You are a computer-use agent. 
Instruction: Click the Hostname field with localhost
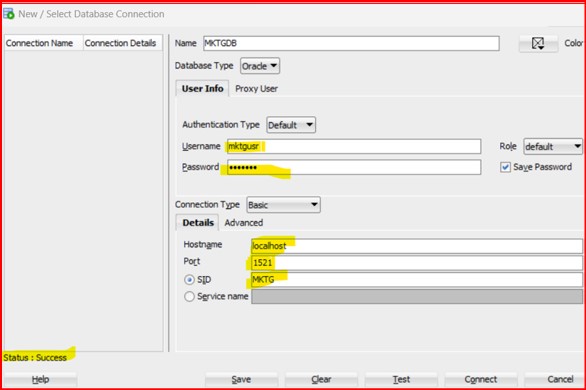(x=417, y=246)
